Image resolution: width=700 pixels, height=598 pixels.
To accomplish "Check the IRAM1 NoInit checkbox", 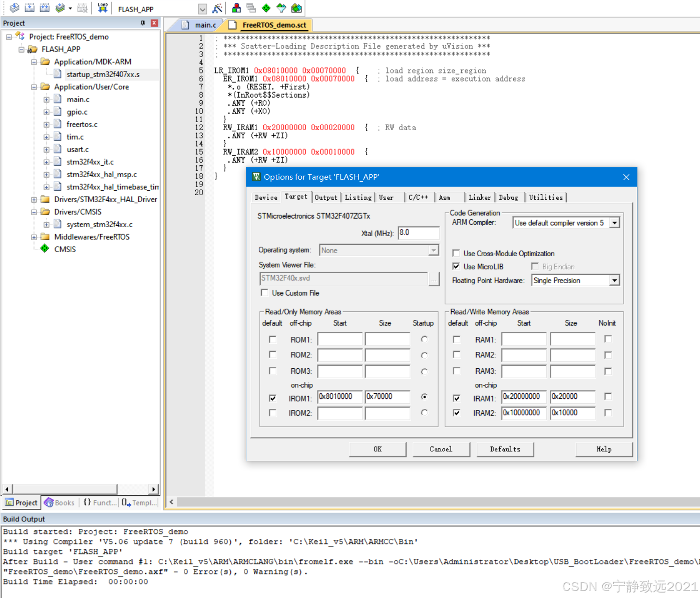I will pos(608,396).
